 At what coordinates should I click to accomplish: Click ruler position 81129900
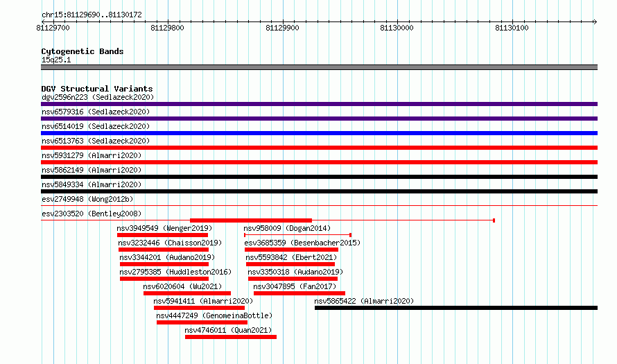click(283, 28)
